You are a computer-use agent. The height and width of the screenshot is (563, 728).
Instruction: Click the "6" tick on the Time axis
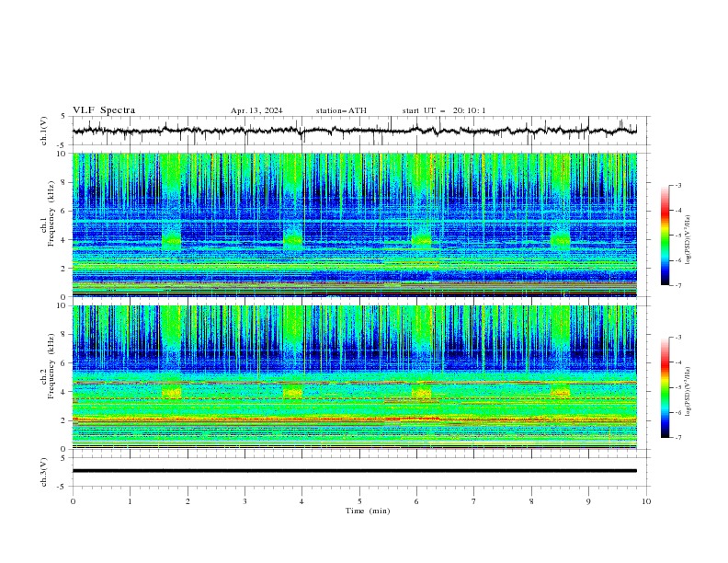point(416,501)
